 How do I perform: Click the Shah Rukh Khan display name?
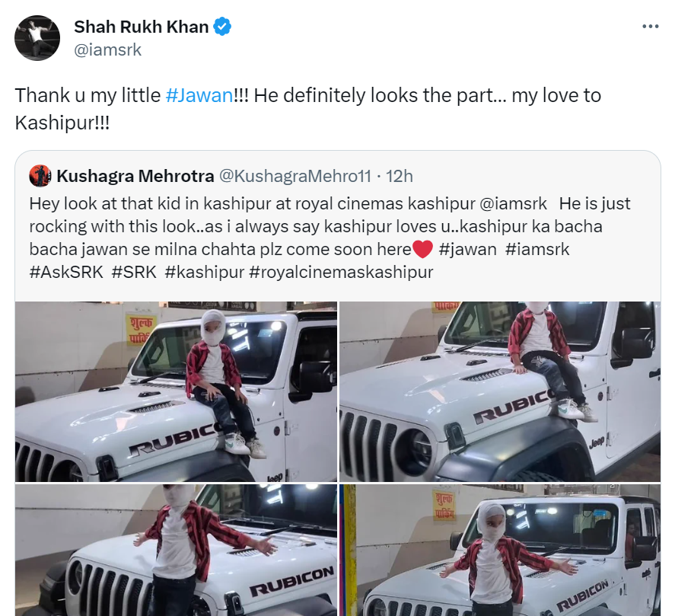tap(142, 27)
